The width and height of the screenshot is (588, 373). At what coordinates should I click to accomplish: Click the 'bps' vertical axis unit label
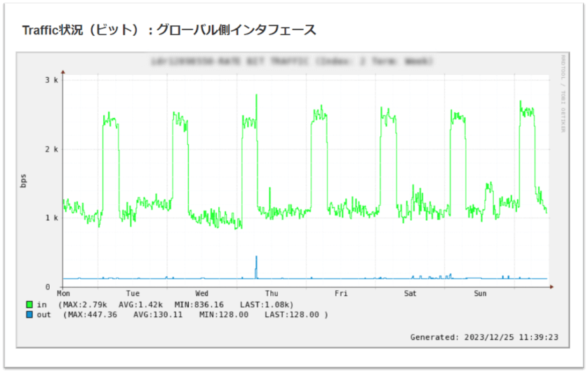[24, 181]
